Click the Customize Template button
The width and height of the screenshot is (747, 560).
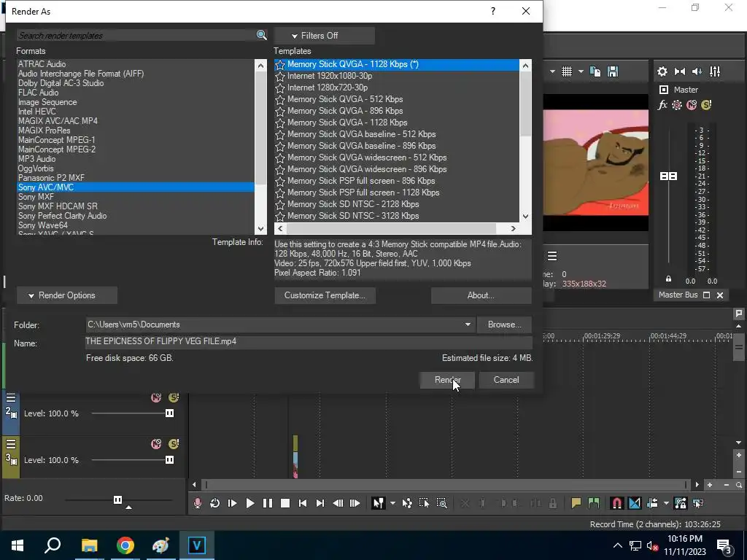pyautogui.click(x=325, y=295)
